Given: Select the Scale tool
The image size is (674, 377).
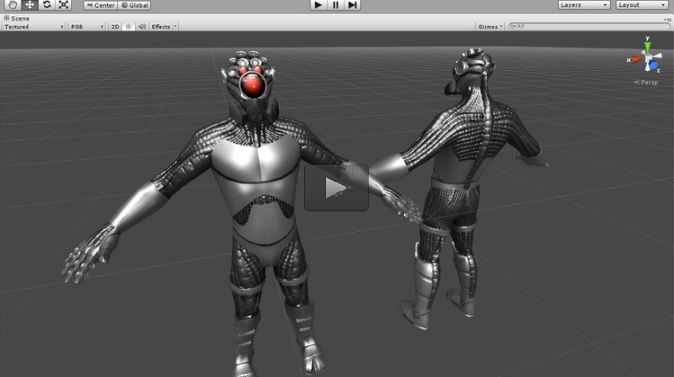Looking at the screenshot, I should click(x=64, y=5).
